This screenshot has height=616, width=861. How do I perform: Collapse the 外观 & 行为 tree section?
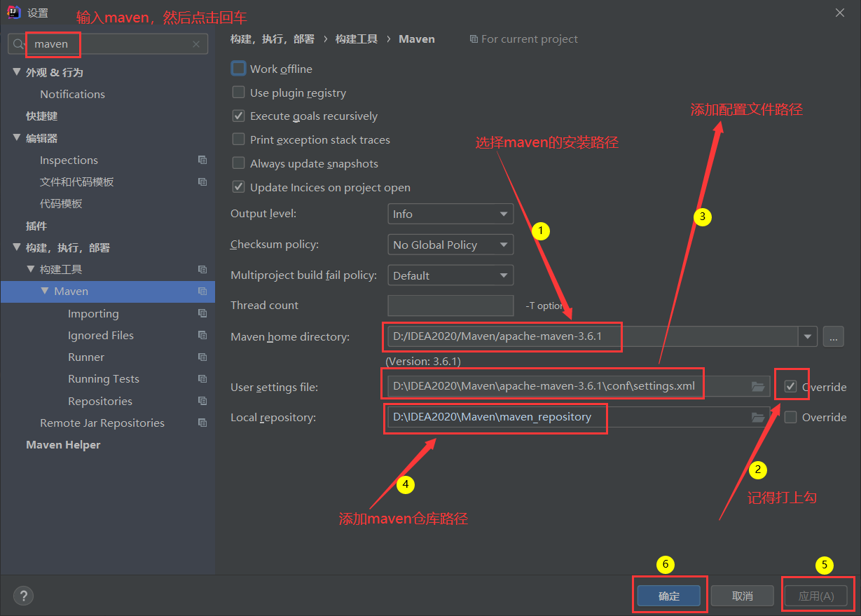(17, 72)
